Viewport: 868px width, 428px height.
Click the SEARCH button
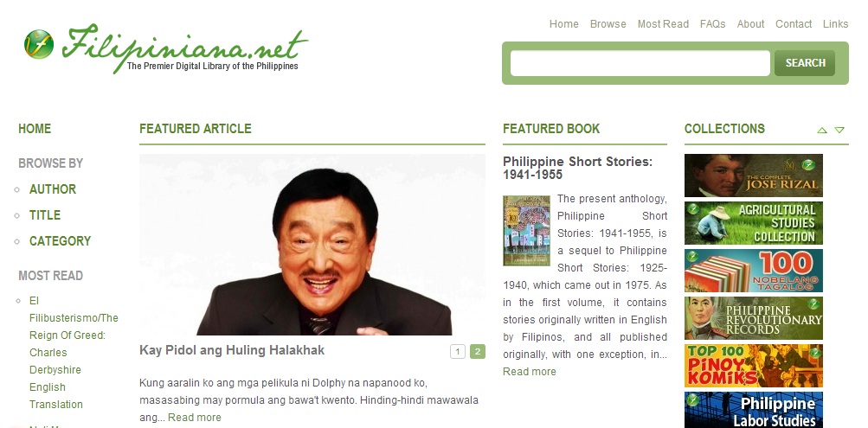click(805, 63)
